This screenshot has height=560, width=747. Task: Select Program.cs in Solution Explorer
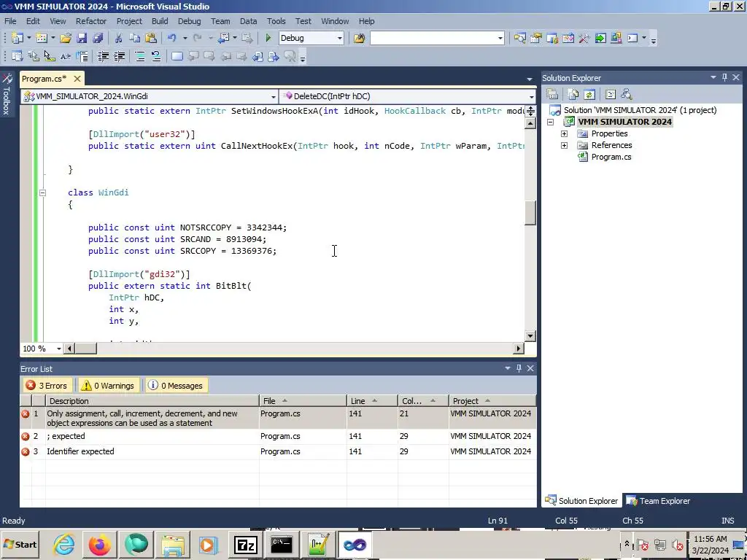(611, 157)
